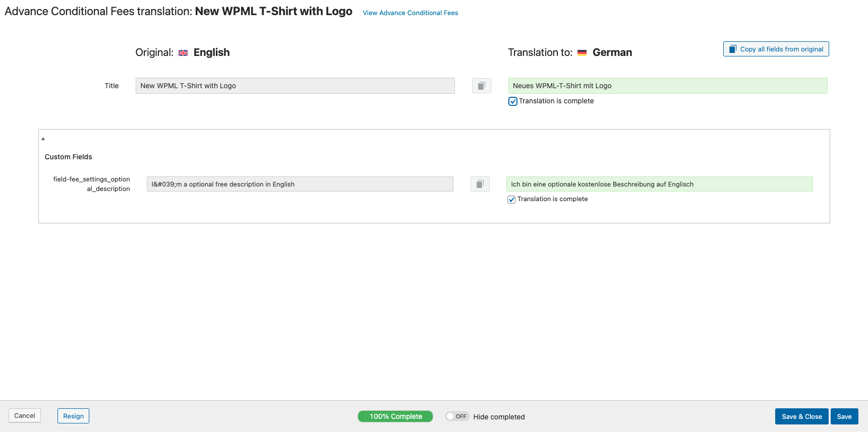Viewport: 868px width, 432px height.
Task: Click the UK flag next to English
Action: tap(183, 53)
